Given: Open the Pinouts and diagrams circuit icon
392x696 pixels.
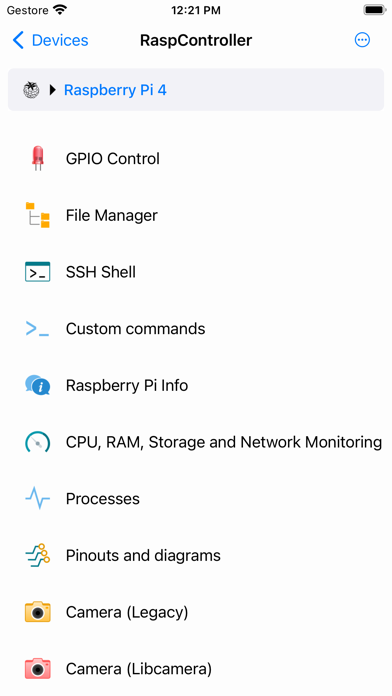Looking at the screenshot, I should (x=38, y=555).
